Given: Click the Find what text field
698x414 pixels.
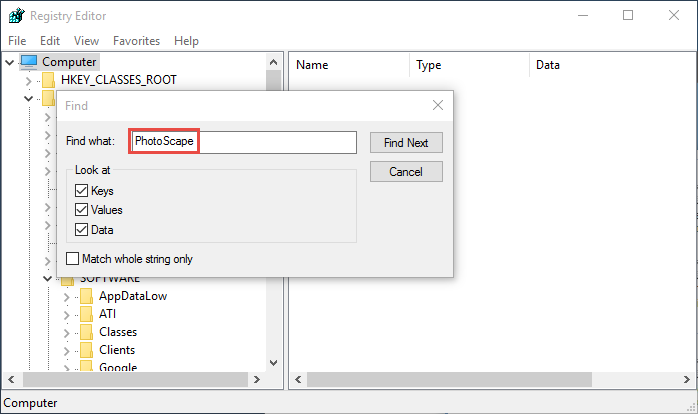Looking at the screenshot, I should 244,142.
